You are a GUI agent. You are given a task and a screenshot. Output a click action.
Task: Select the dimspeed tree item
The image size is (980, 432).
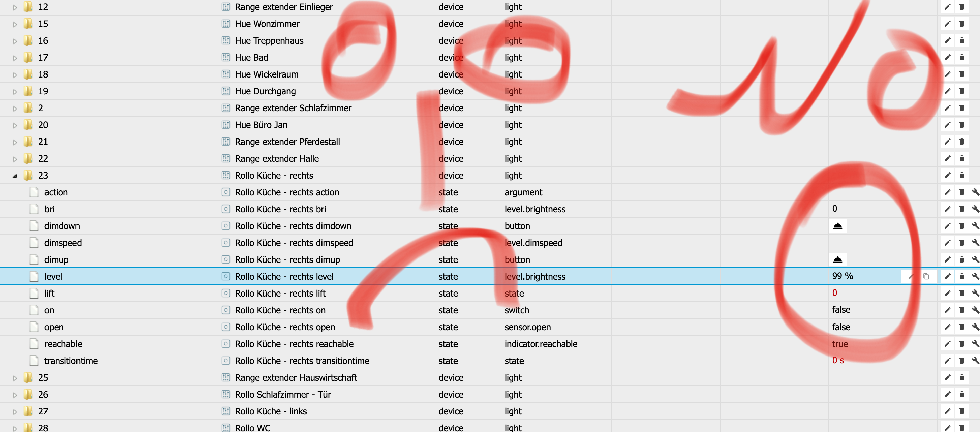tap(63, 243)
